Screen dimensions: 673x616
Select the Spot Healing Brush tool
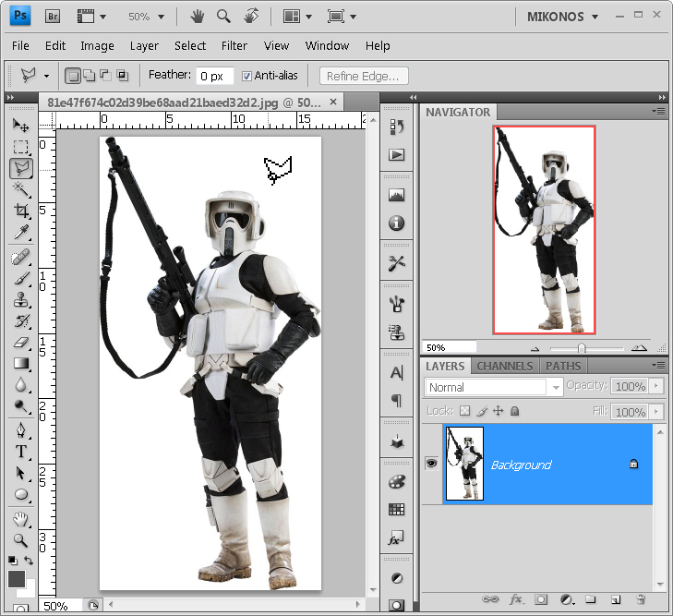(x=20, y=258)
